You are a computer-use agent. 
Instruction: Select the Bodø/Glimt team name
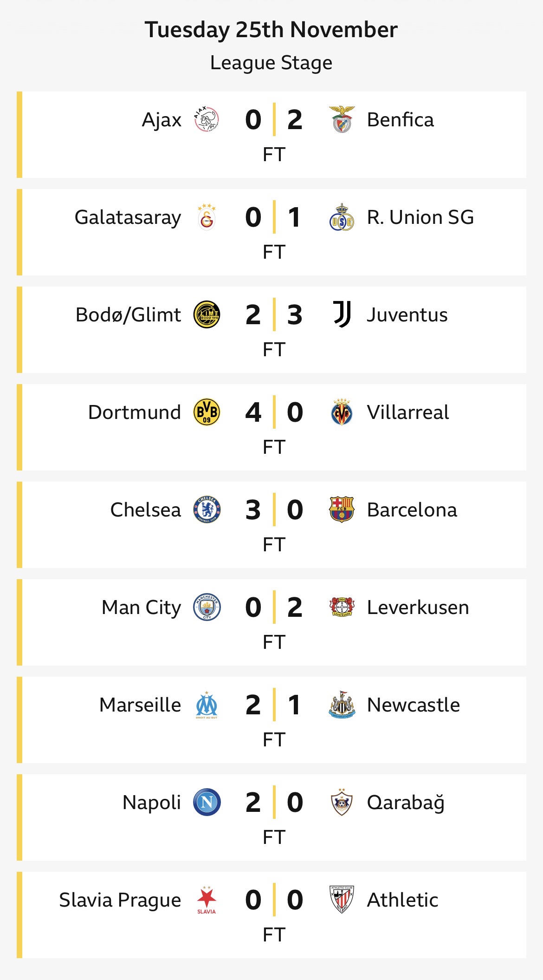tap(128, 315)
